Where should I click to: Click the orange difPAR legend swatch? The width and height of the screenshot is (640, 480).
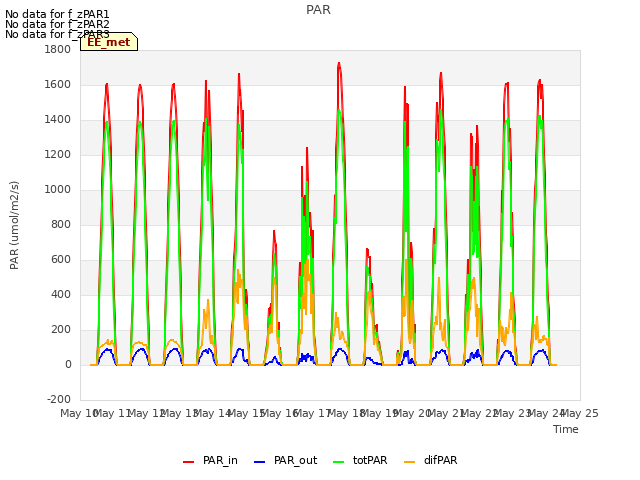click(x=409, y=462)
